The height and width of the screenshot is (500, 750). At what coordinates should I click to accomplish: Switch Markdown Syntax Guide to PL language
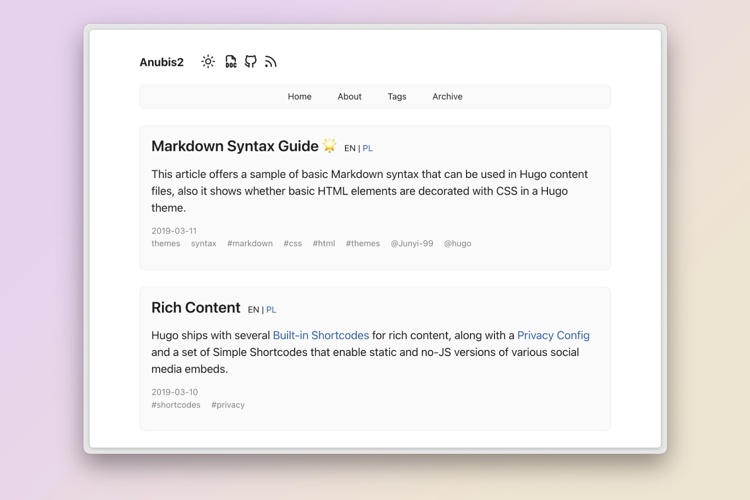click(x=368, y=148)
